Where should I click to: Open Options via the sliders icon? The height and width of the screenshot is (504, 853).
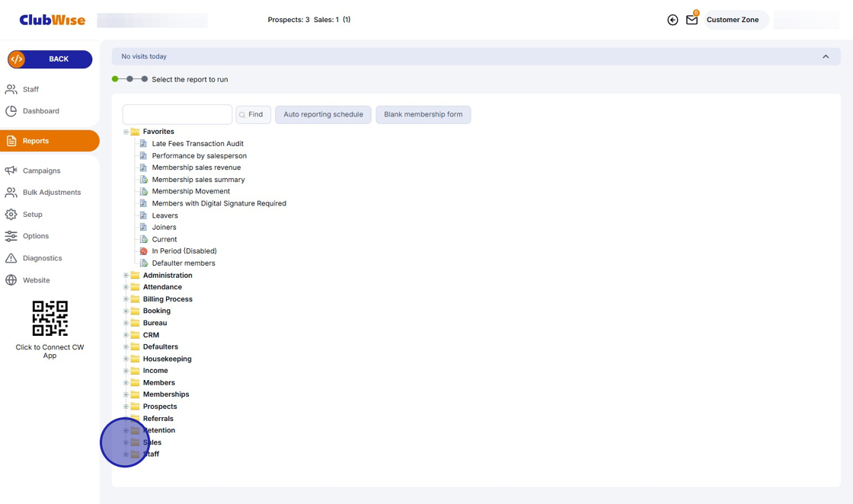11,236
